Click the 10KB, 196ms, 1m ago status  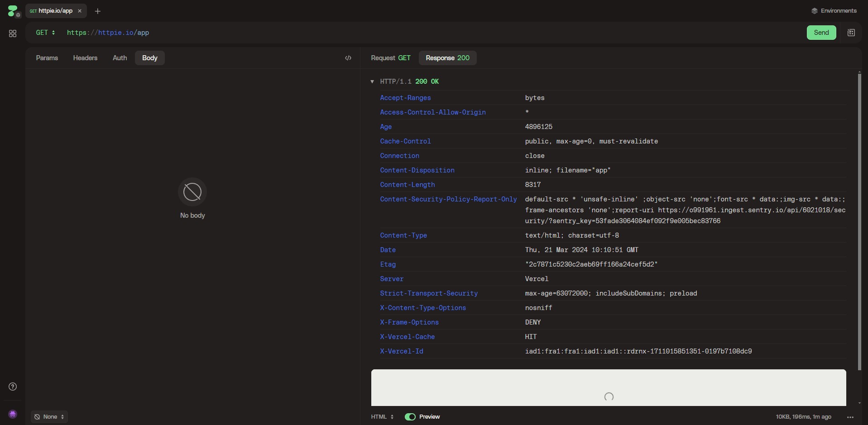pos(803,417)
